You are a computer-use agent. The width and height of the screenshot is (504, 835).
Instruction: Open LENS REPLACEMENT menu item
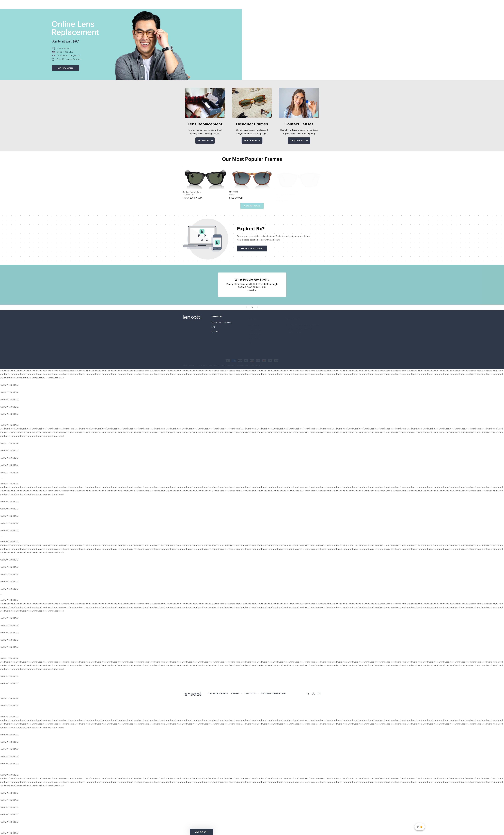click(218, 694)
